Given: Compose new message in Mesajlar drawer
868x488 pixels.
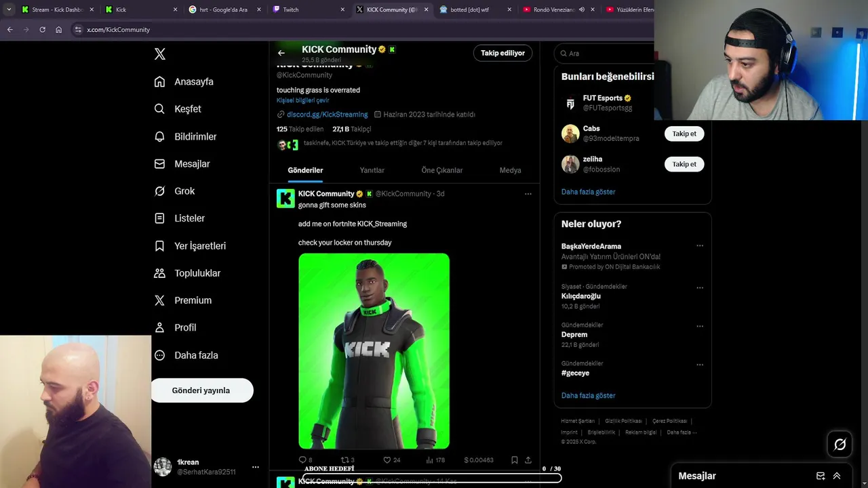Looking at the screenshot, I should (821, 476).
